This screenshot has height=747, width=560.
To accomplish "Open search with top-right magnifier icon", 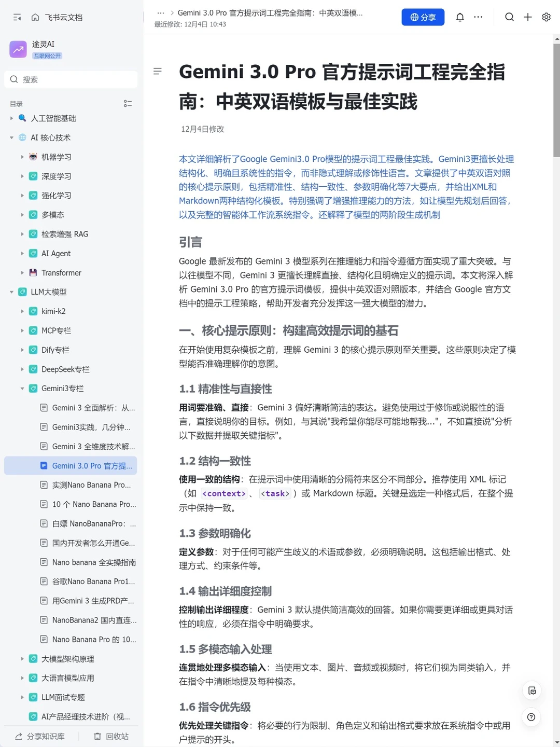I will pos(510,17).
